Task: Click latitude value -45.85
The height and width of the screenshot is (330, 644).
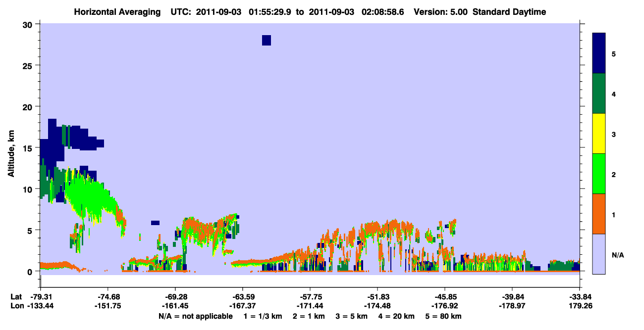Action: pyautogui.click(x=445, y=297)
